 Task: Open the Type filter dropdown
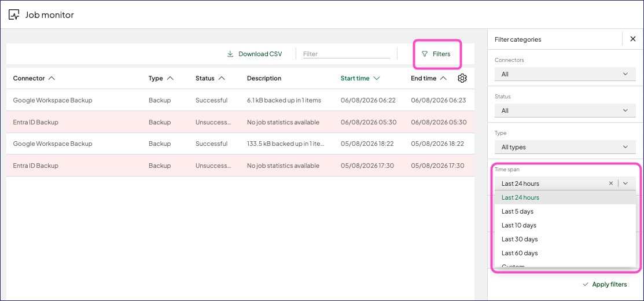565,147
